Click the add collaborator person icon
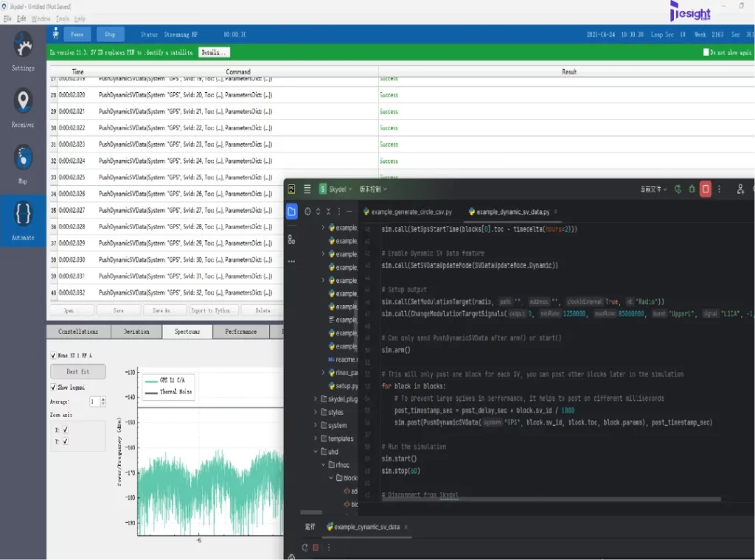Screen dimensions: 755x560 (x=740, y=189)
